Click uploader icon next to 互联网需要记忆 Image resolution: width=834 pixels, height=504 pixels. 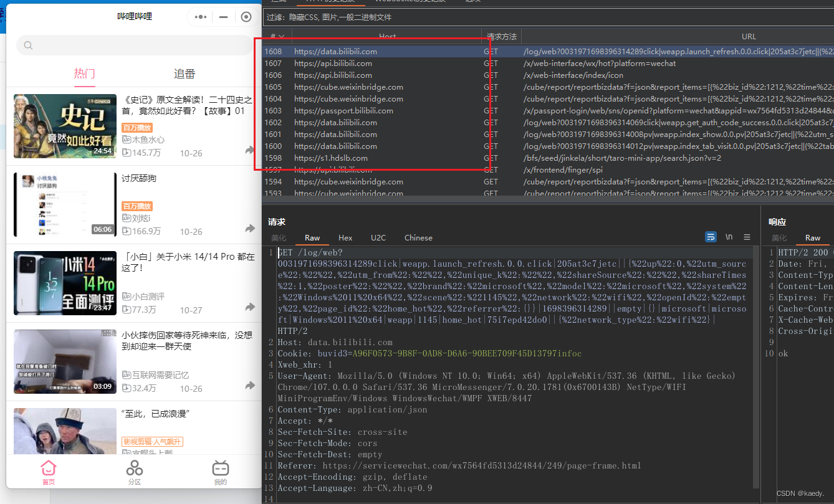pyautogui.click(x=126, y=375)
